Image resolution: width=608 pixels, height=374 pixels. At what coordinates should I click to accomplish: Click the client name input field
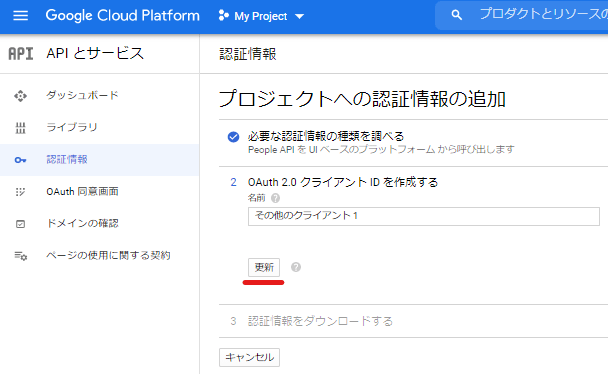coord(424,216)
